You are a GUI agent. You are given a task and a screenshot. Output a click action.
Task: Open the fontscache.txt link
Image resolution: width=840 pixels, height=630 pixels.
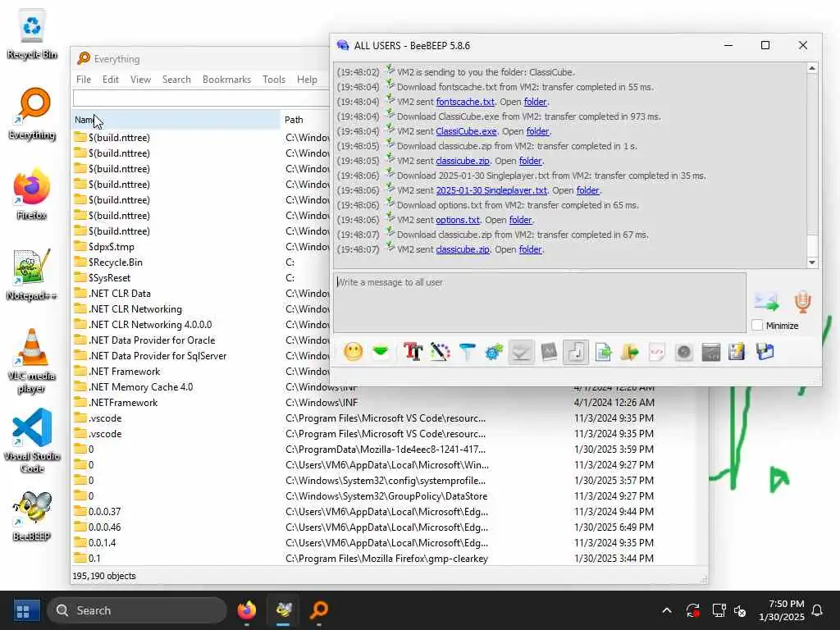465,102
